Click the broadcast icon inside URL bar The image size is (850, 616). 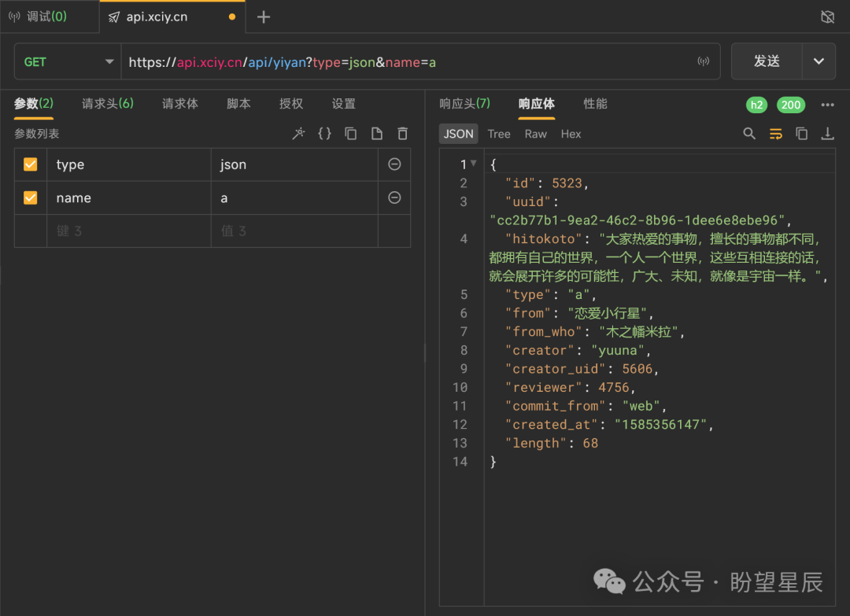tap(703, 61)
